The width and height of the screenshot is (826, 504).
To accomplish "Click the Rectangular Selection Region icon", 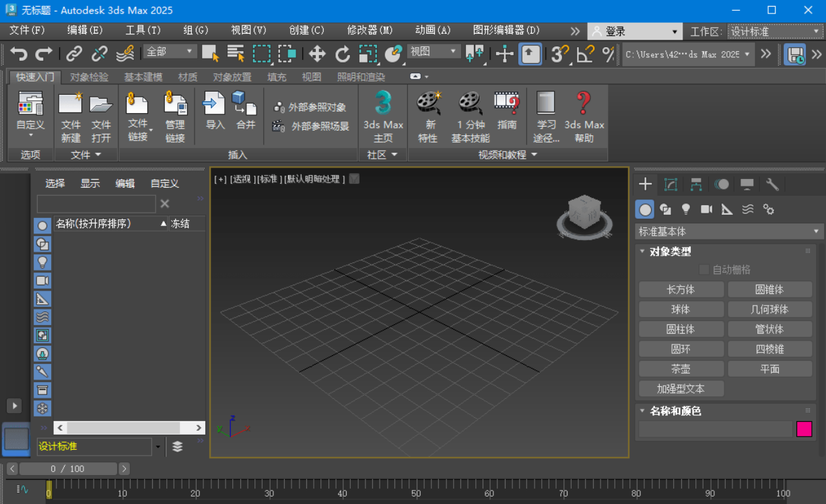I will pos(261,54).
